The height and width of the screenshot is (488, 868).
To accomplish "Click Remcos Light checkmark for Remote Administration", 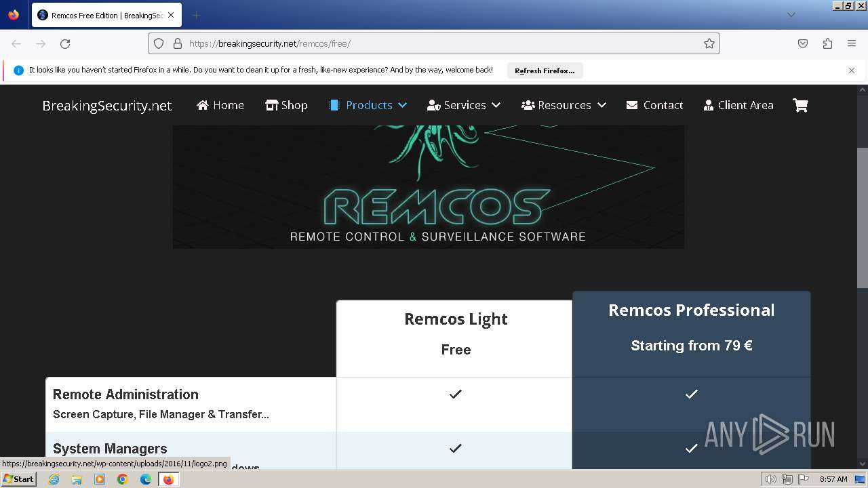I will click(x=456, y=394).
